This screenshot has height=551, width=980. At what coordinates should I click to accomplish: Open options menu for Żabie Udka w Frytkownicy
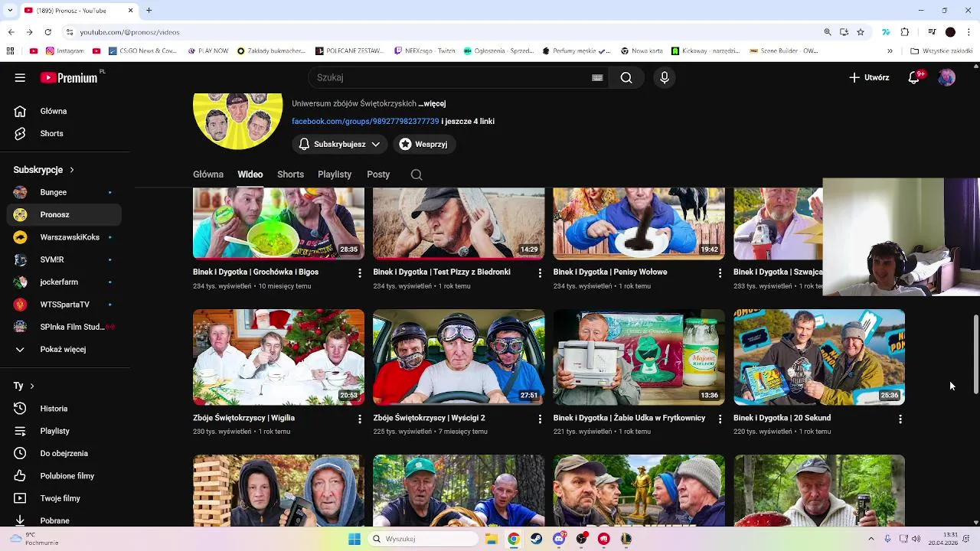click(720, 419)
